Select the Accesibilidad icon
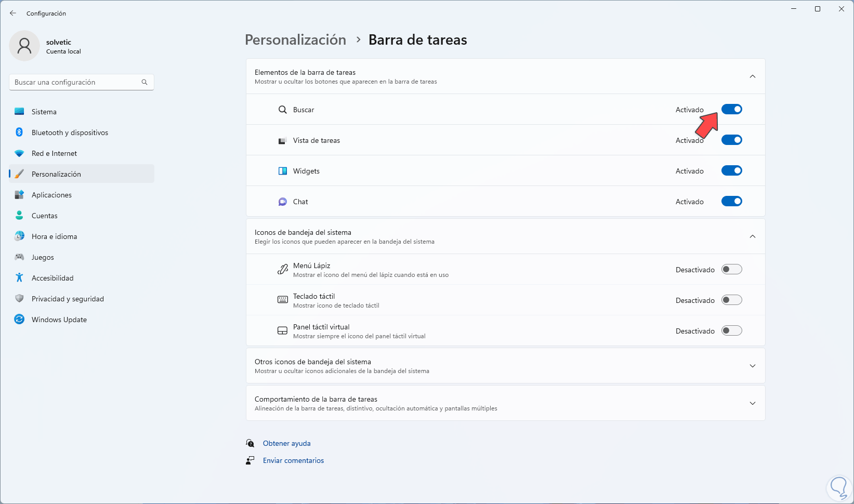Screen dimensions: 854x504 click(19, 278)
